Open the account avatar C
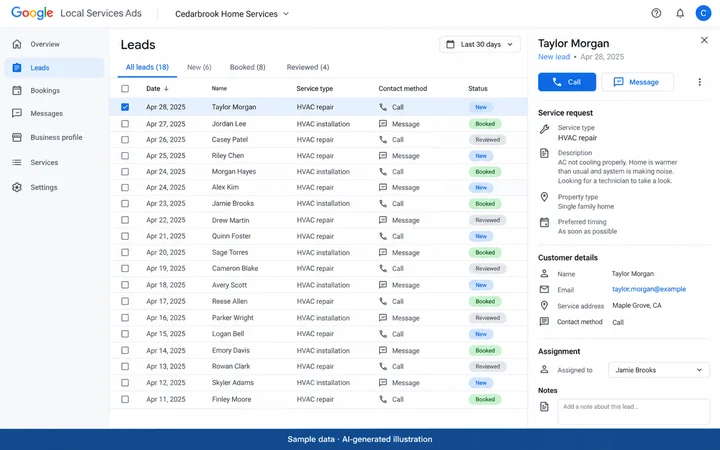Viewport: 720px width, 450px height. pos(703,13)
